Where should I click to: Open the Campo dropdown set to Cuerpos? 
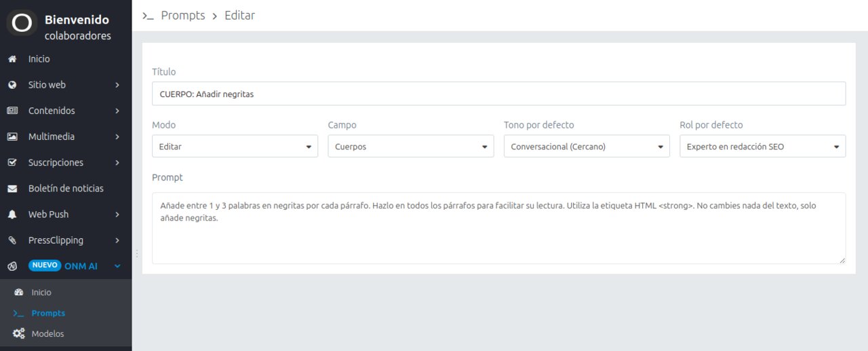[x=411, y=146]
